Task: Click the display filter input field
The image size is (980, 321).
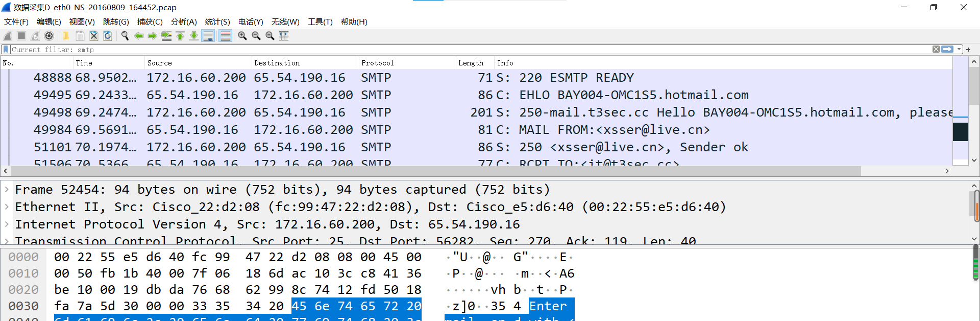Action: (x=459, y=50)
